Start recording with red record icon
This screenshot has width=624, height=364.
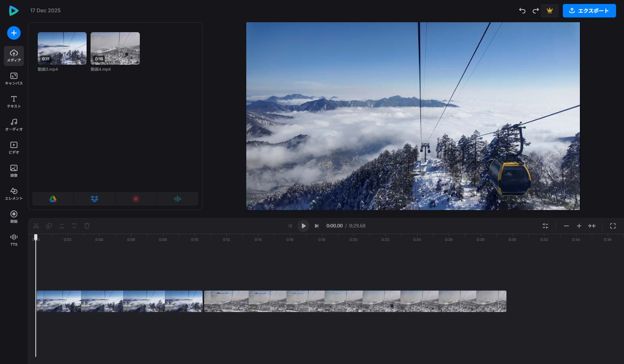pyautogui.click(x=136, y=199)
